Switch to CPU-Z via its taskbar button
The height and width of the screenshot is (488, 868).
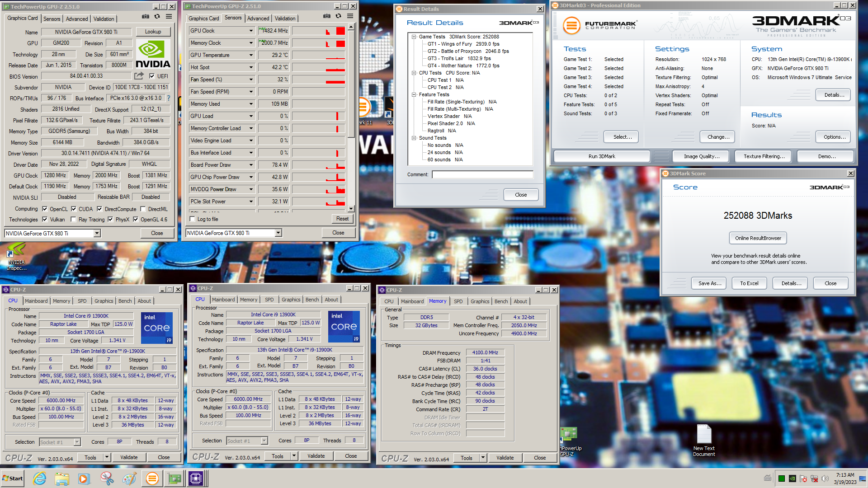tap(196, 479)
